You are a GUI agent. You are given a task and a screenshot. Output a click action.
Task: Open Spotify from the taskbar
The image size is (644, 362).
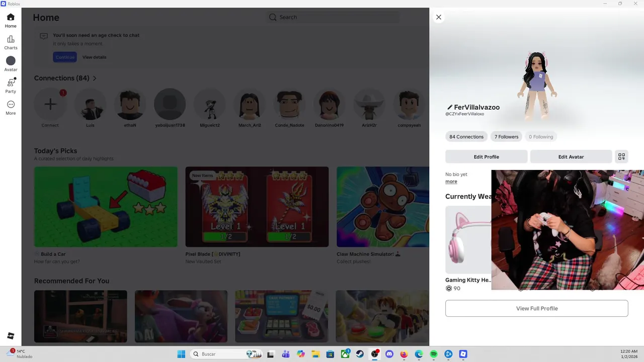click(434, 354)
